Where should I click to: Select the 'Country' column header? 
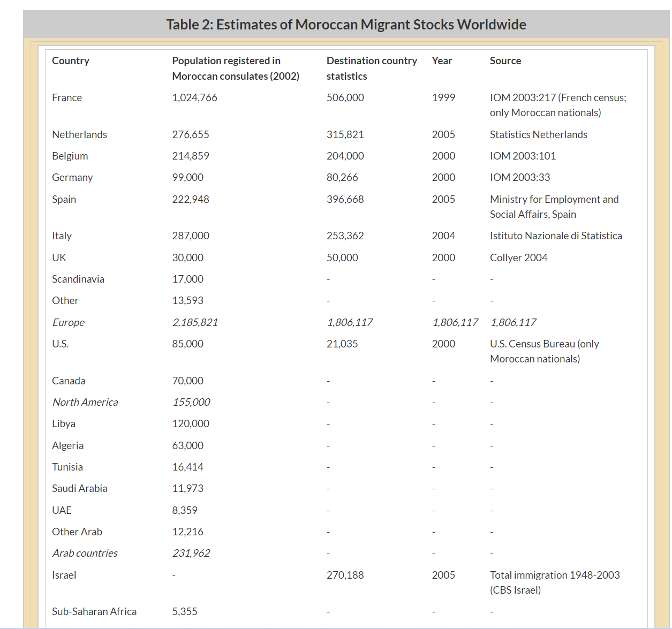pyautogui.click(x=71, y=61)
